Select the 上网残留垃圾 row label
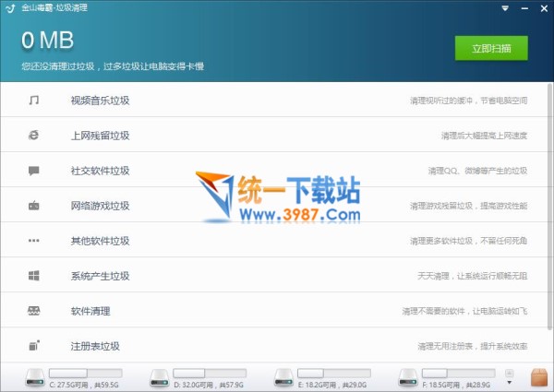This screenshot has height=392, width=554. coord(100,136)
